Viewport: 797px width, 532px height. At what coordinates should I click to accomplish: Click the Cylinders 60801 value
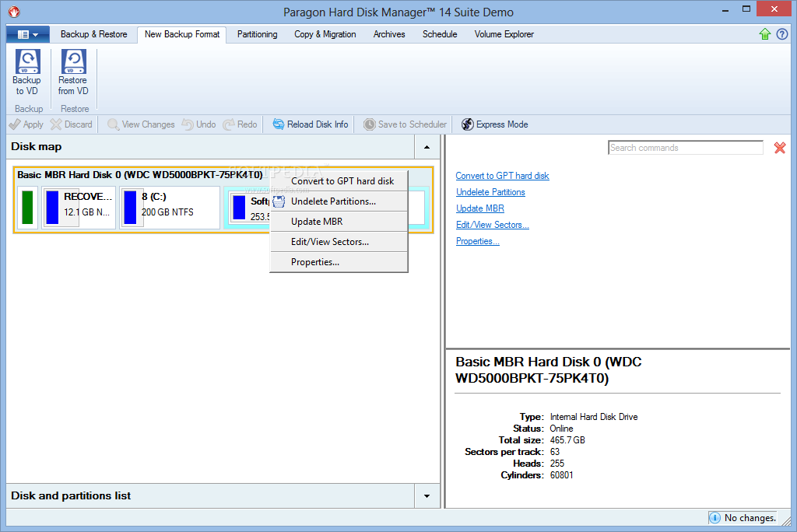(x=561, y=475)
